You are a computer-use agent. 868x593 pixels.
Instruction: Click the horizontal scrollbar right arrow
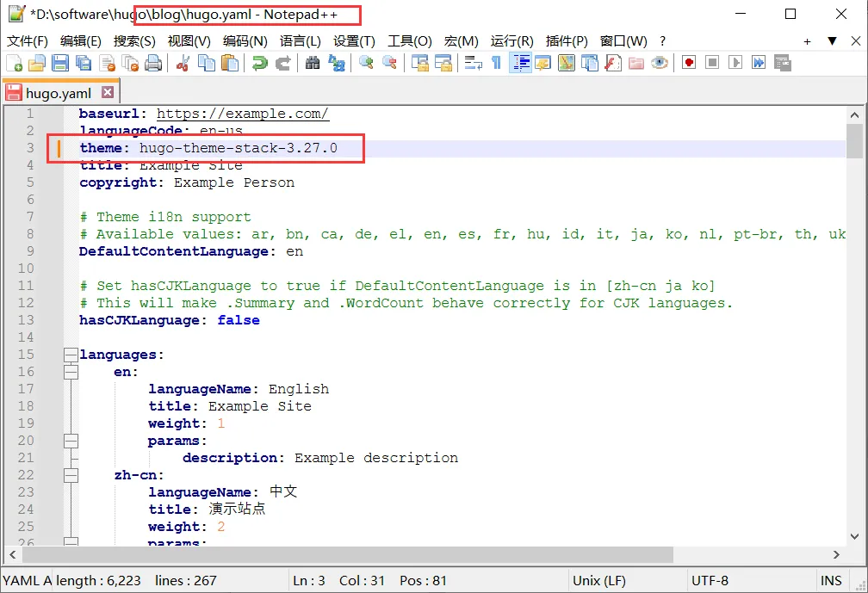tap(835, 555)
